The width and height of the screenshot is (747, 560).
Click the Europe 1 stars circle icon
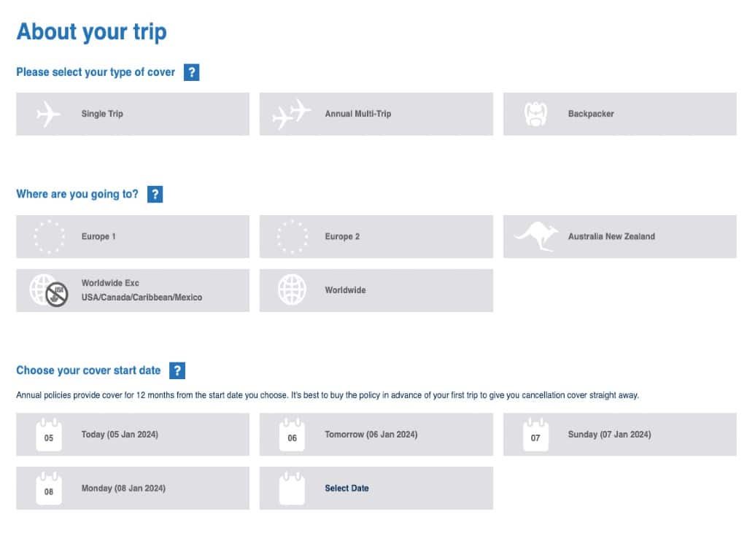(x=49, y=236)
